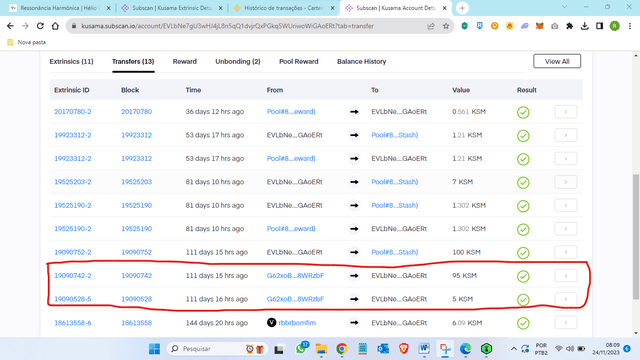Open WhatsApp from the taskbar
The height and width of the screenshot is (360, 640).
click(301, 349)
